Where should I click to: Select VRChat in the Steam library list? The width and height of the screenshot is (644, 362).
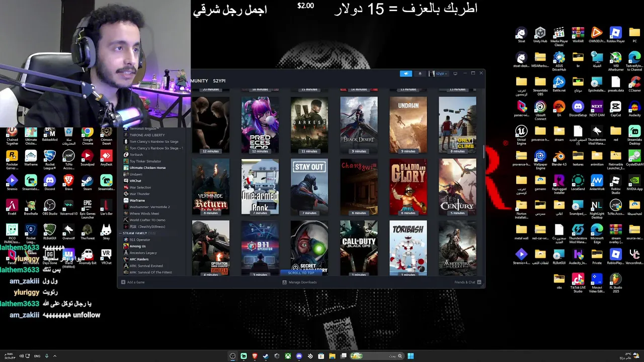click(x=135, y=180)
